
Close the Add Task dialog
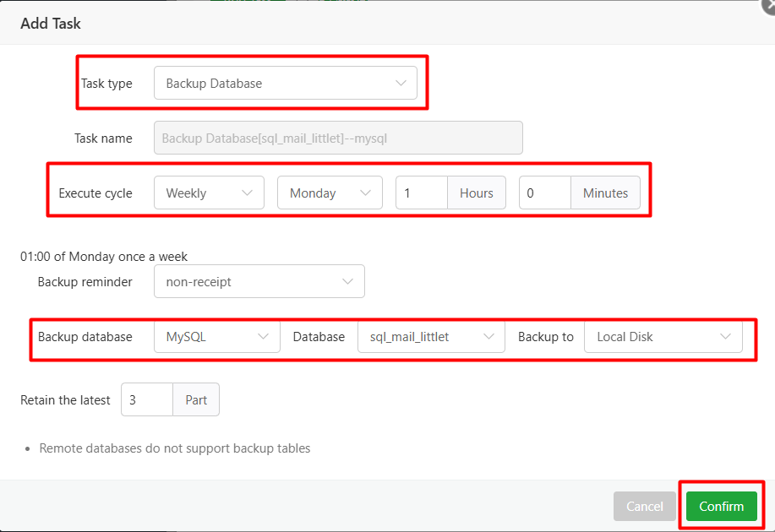(768, 4)
